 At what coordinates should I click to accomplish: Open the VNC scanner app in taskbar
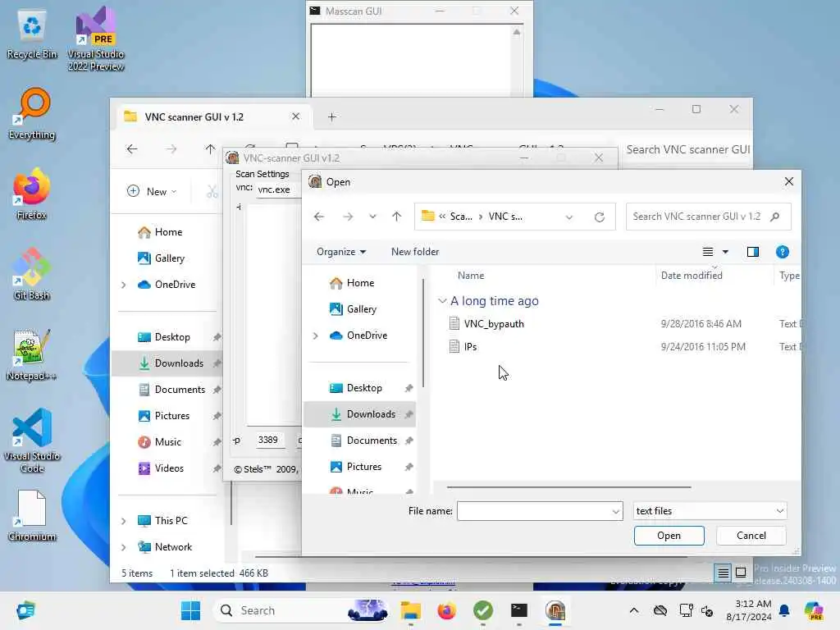pos(555,610)
